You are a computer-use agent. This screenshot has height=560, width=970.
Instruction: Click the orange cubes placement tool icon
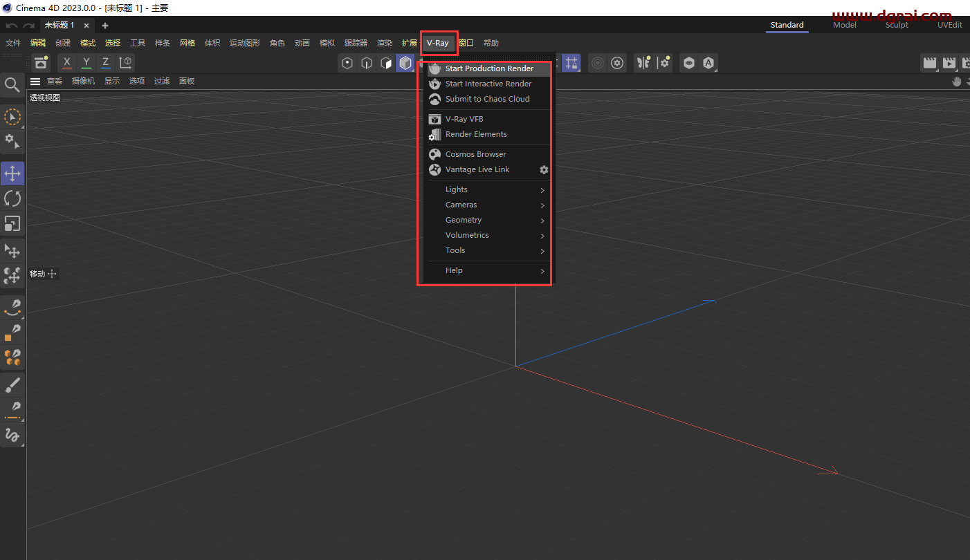pyautogui.click(x=12, y=357)
